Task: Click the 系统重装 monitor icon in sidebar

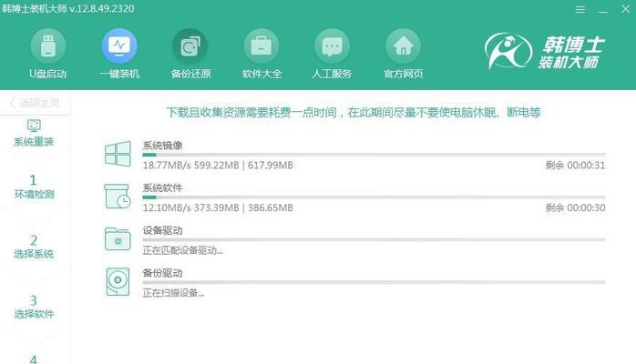Action: click(x=34, y=126)
